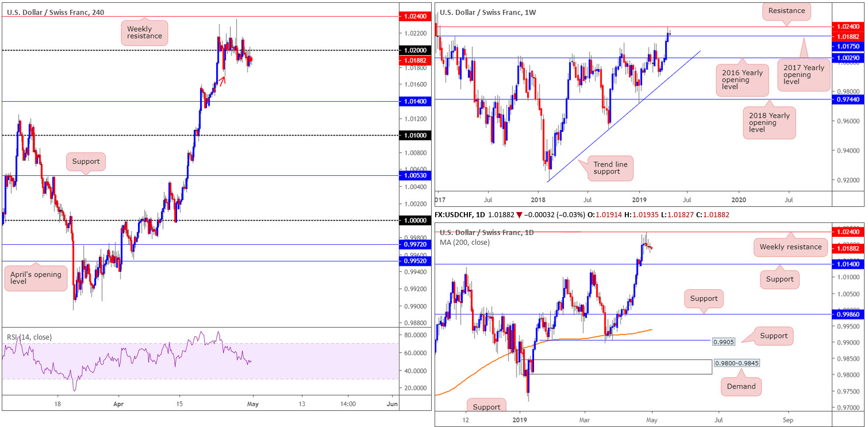Screen dimensions: 868x427
Task: Click the "U.S. Dollar / Swiss Franc, 1D" chart title
Action: point(487,233)
